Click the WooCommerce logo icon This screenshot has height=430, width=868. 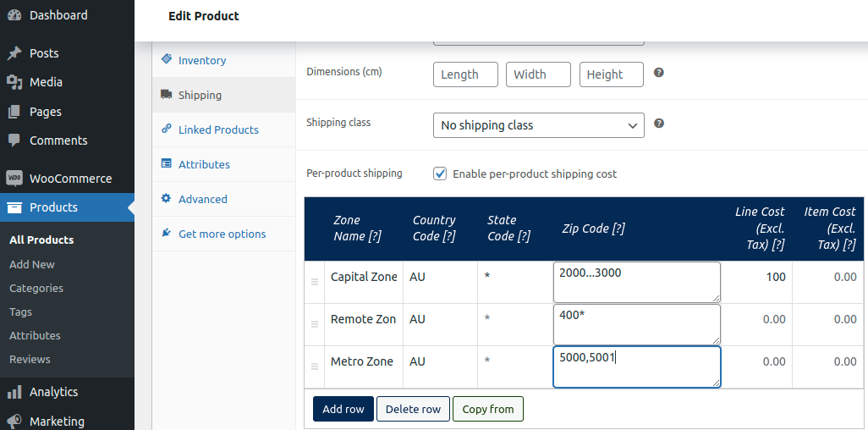click(x=14, y=179)
